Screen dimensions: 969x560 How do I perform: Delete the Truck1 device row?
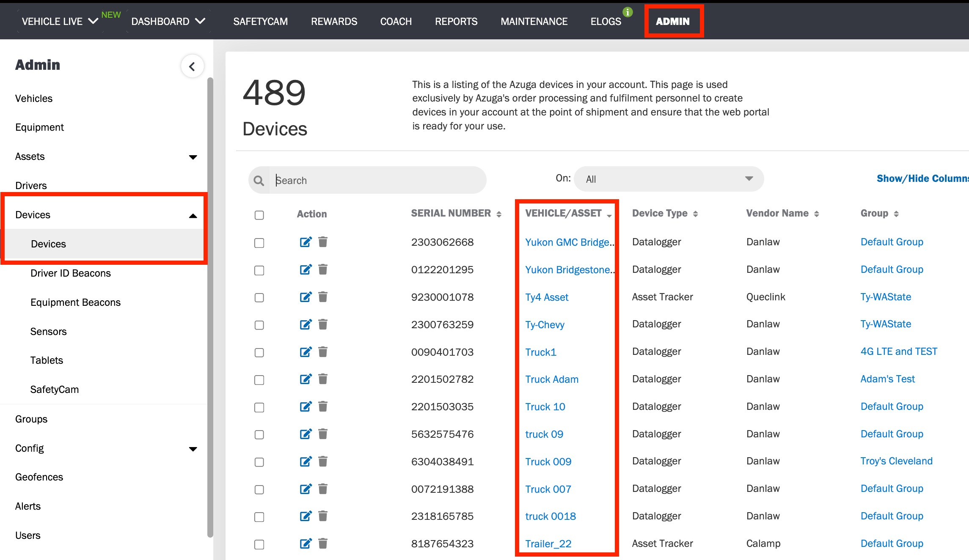click(323, 352)
